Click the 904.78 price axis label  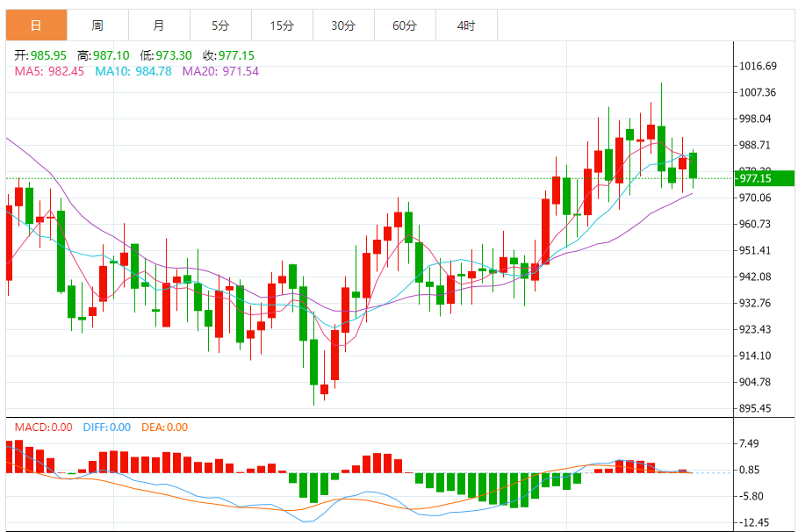tap(755, 382)
